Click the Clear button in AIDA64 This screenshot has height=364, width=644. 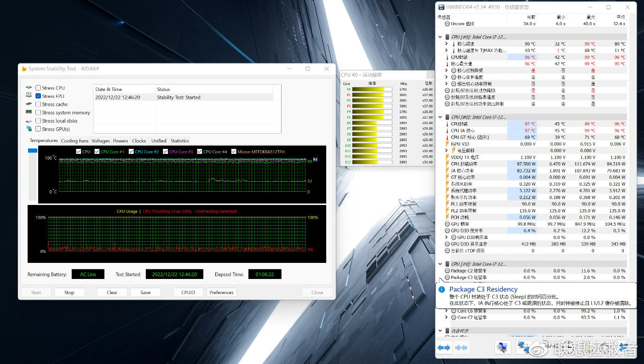tap(112, 292)
